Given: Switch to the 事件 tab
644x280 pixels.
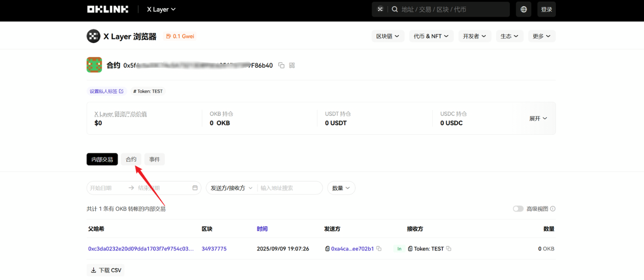Looking at the screenshot, I should [155, 159].
